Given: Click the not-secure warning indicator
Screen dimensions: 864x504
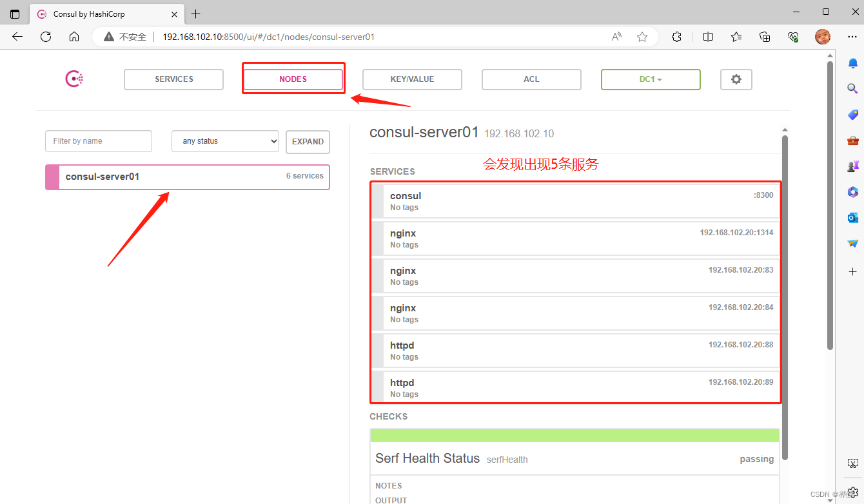Looking at the screenshot, I should coord(125,37).
